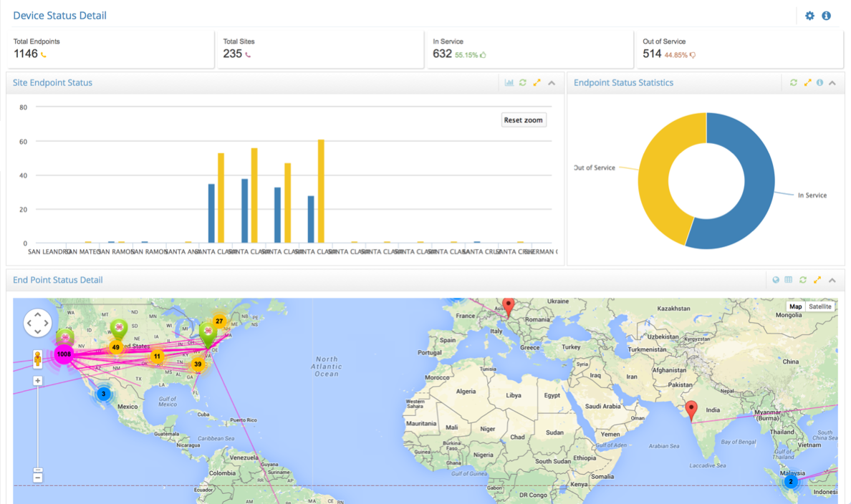This screenshot has height=504, width=851.
Task: Click the tallest yellow bar in the chart
Action: [322, 191]
